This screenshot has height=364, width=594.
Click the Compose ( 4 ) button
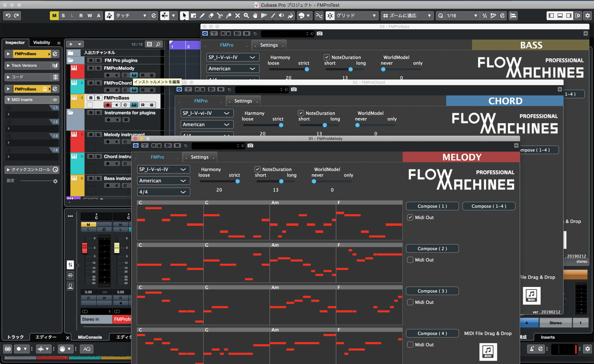(x=432, y=333)
